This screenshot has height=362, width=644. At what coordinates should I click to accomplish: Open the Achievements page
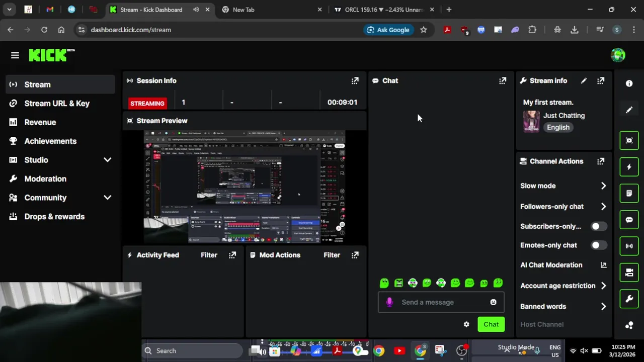pyautogui.click(x=60, y=141)
